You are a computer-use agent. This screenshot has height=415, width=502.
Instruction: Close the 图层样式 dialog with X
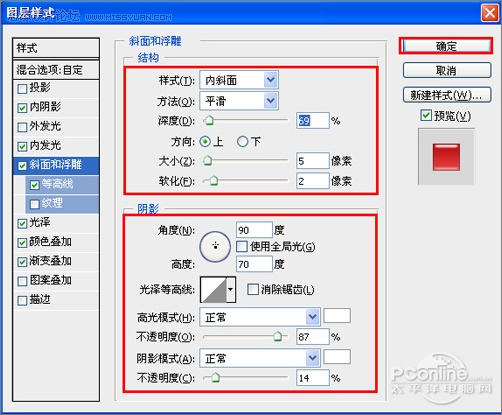pyautogui.click(x=489, y=13)
